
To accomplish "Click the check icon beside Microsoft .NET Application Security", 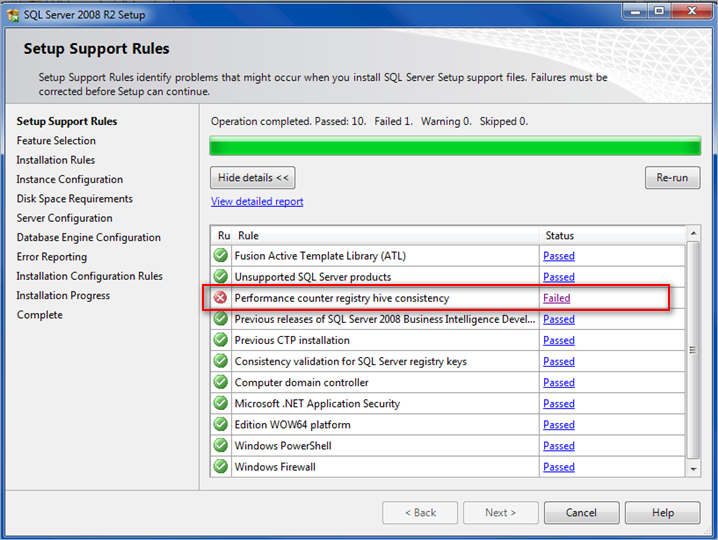I will 221,403.
